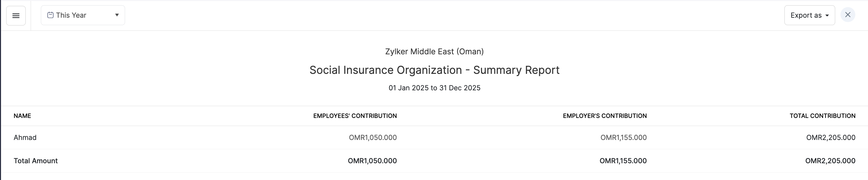Select the This Year date filter text
This screenshot has width=868, height=180.
(x=71, y=15)
